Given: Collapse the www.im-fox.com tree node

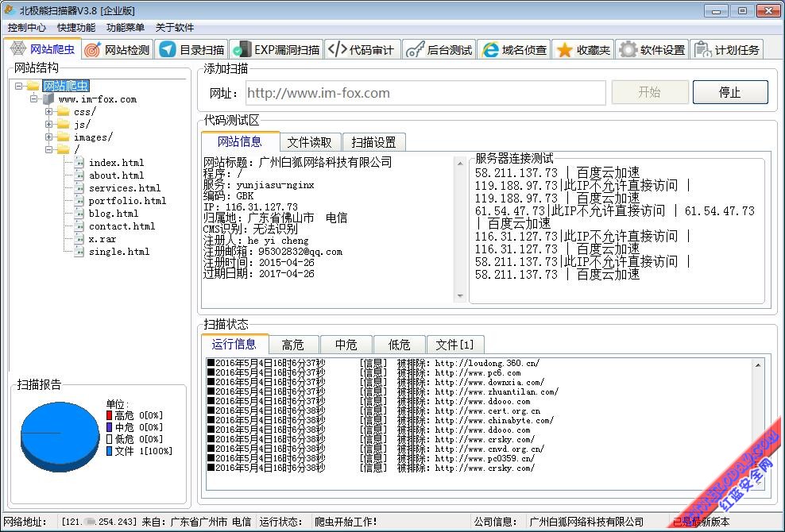Looking at the screenshot, I should [x=33, y=98].
